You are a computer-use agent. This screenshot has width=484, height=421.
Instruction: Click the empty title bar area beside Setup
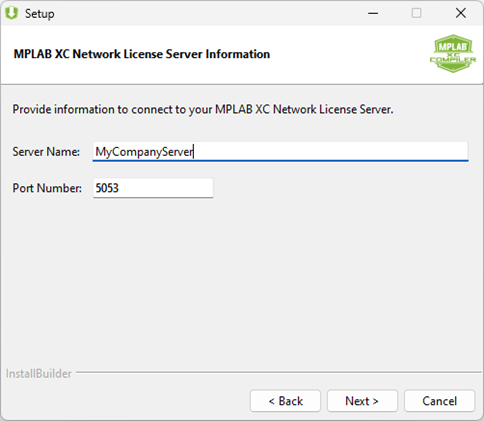click(207, 13)
